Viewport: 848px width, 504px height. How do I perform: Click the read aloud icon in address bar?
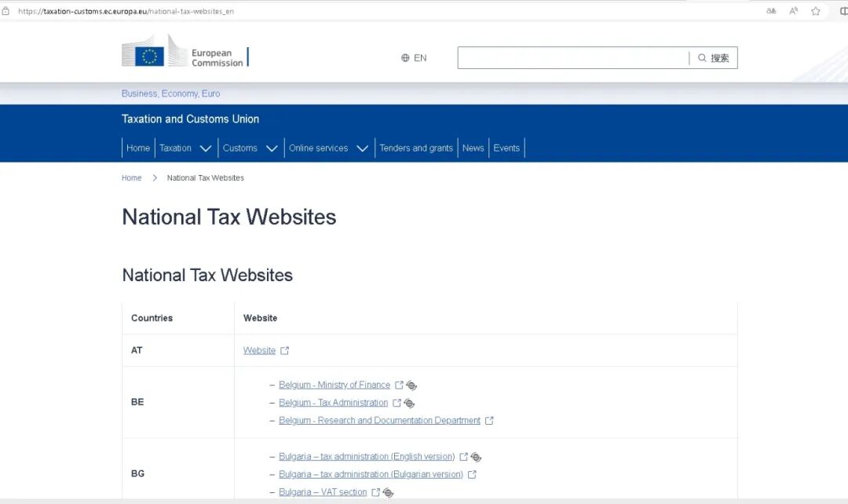[x=793, y=11]
